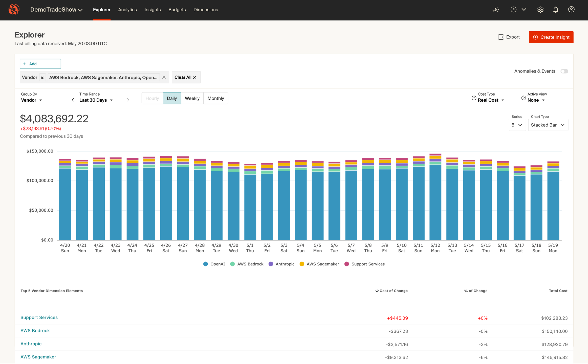Open the help question mark icon
The height and width of the screenshot is (364, 588).
[x=513, y=10]
